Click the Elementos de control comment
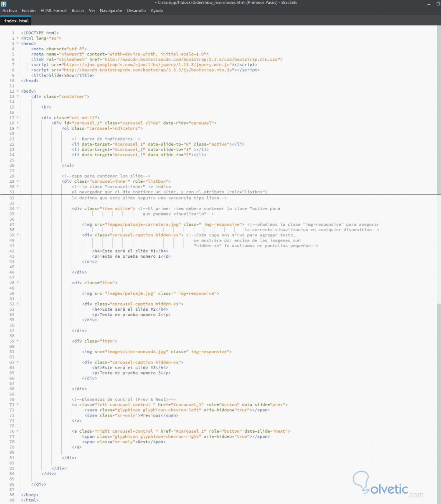The height and width of the screenshot is (504, 441). point(123,399)
